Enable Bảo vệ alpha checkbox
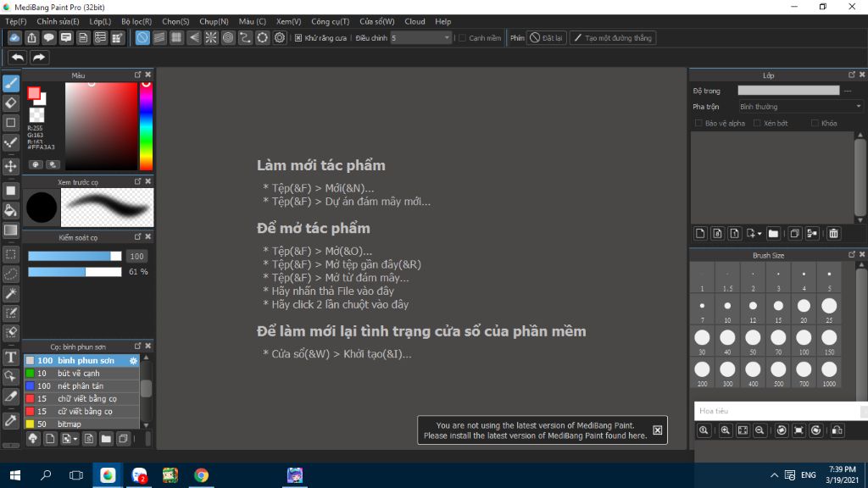The width and height of the screenshot is (868, 488). [x=698, y=124]
